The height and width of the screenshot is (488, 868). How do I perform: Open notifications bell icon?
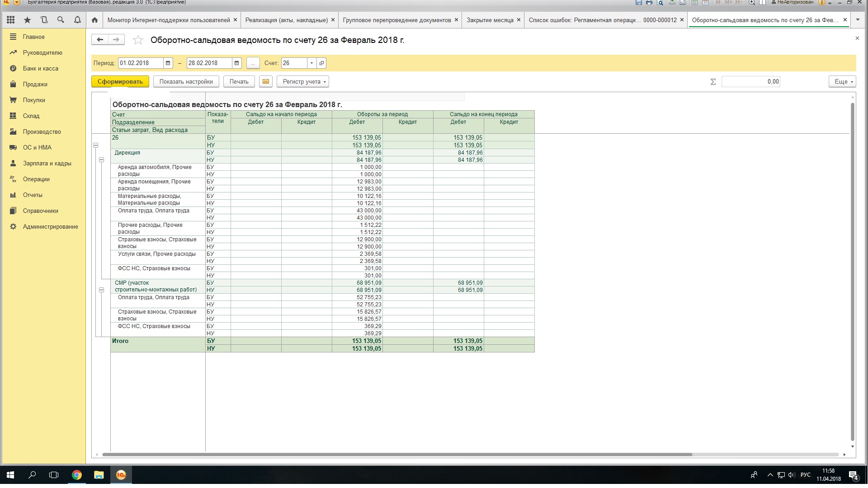coord(77,20)
